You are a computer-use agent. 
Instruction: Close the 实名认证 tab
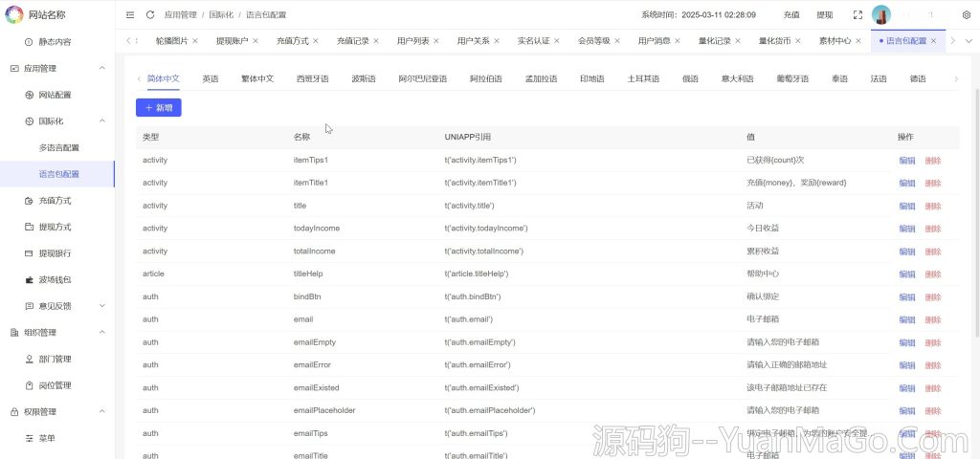tap(557, 40)
